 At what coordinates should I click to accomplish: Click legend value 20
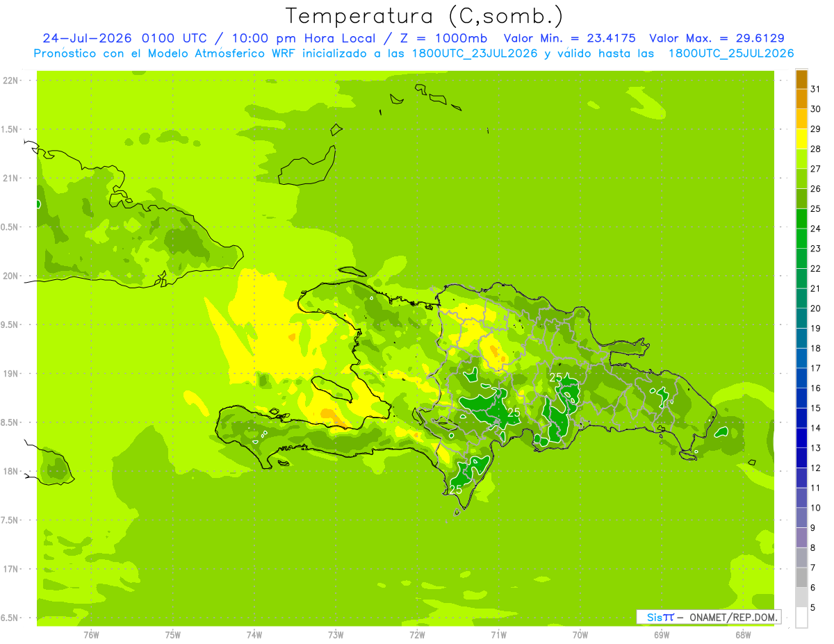point(816,308)
